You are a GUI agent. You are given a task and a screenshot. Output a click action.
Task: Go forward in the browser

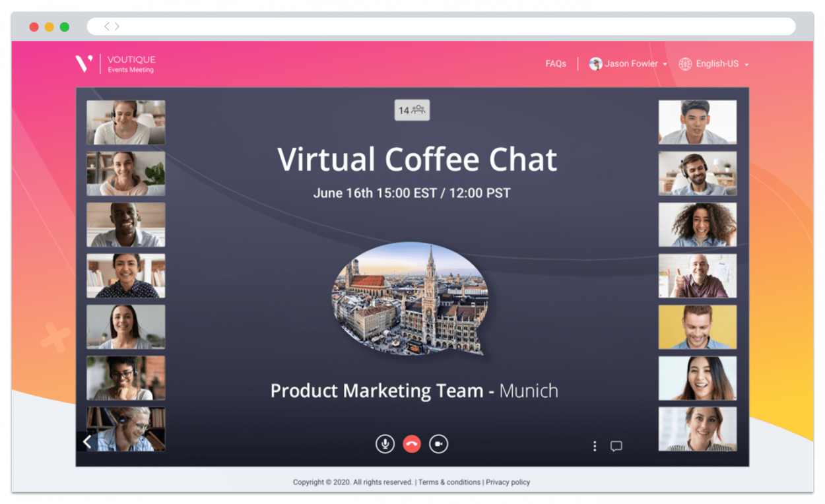coord(117,26)
